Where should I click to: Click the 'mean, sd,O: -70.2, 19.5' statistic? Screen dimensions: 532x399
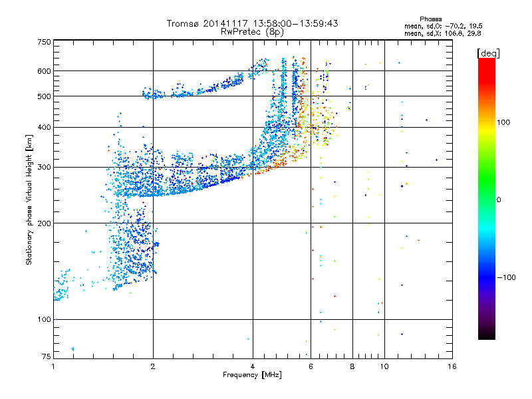[x=443, y=26]
